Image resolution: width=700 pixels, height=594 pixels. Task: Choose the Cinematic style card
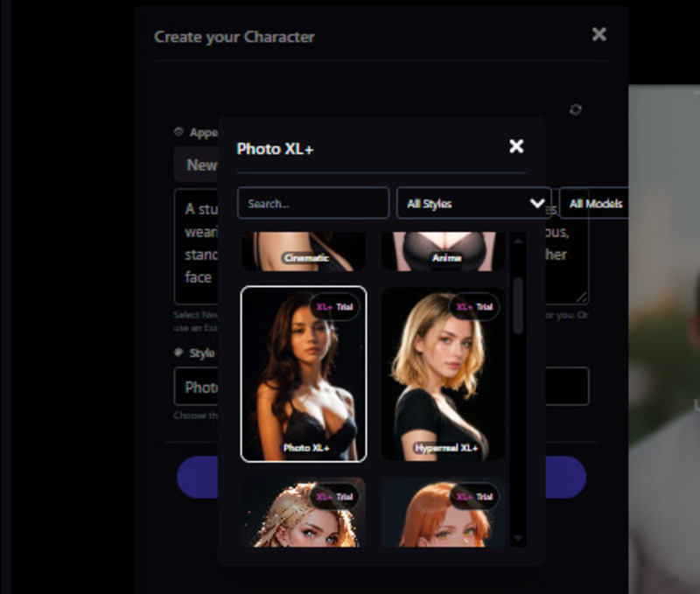pyautogui.click(x=304, y=250)
